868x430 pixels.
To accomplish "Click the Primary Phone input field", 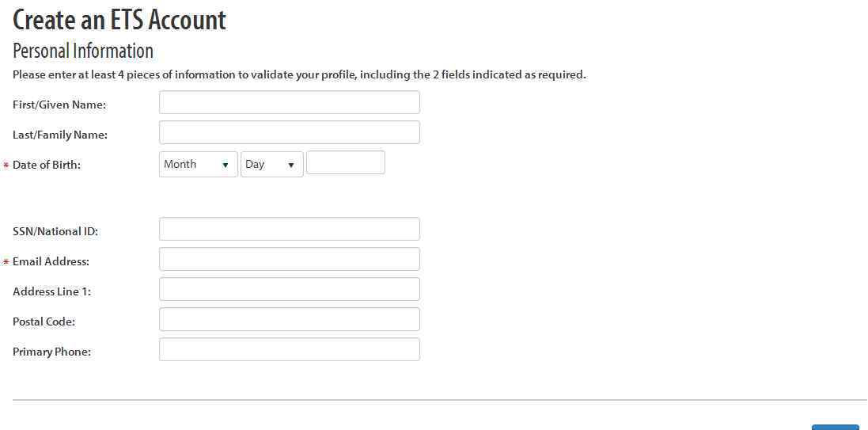I will tap(289, 350).
